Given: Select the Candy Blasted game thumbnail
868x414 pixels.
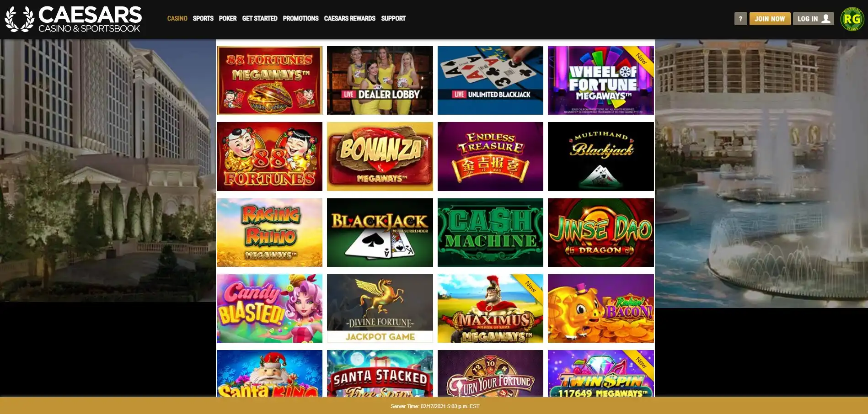Looking at the screenshot, I should pos(269,308).
